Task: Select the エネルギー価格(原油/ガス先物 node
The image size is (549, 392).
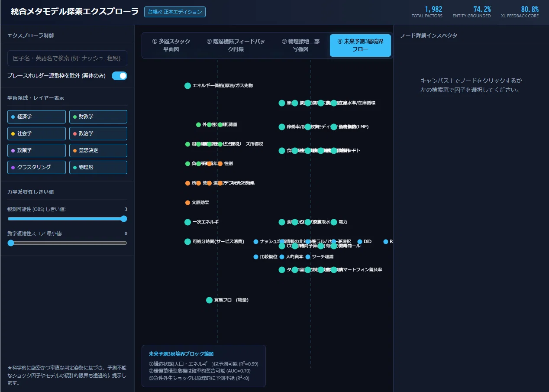Action: (x=187, y=86)
